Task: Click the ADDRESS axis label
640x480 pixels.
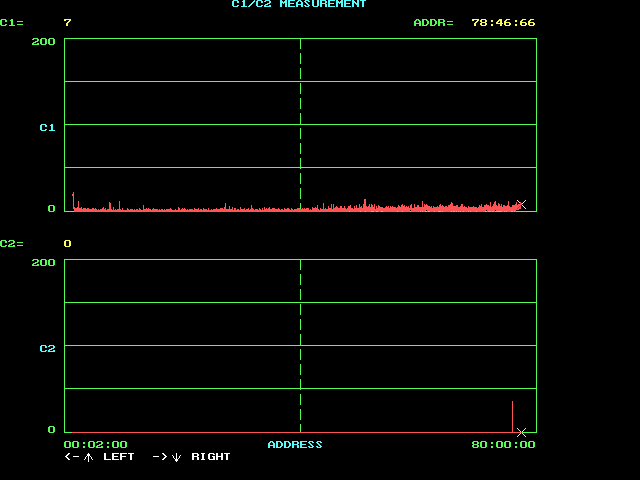Action: [x=295, y=444]
